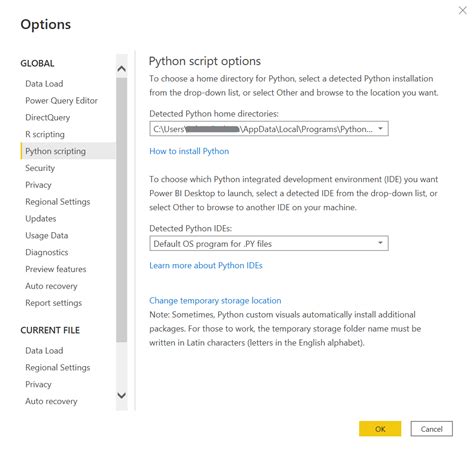This screenshot has height=457, width=474.
Task: Select DirectQuery options page
Action: pyautogui.click(x=48, y=118)
